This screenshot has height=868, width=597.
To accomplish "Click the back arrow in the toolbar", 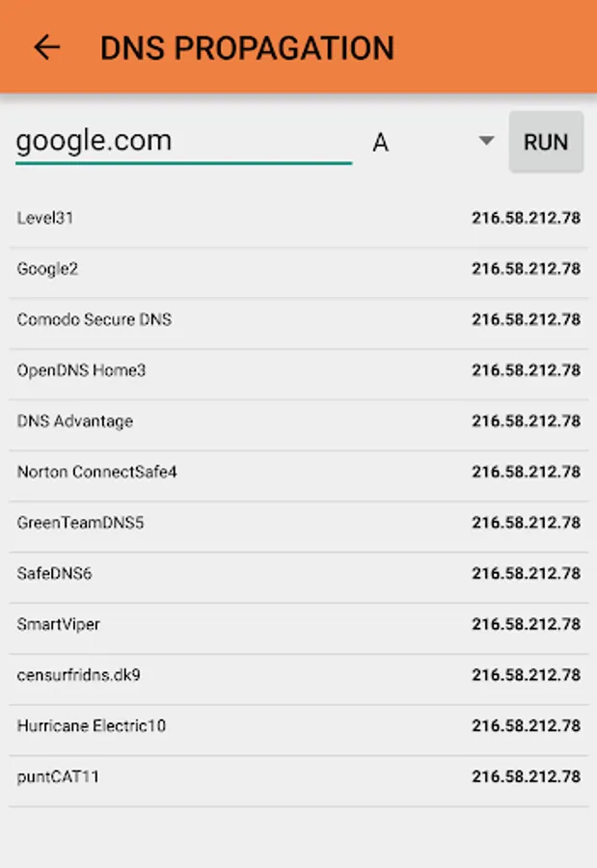I will tap(46, 47).
